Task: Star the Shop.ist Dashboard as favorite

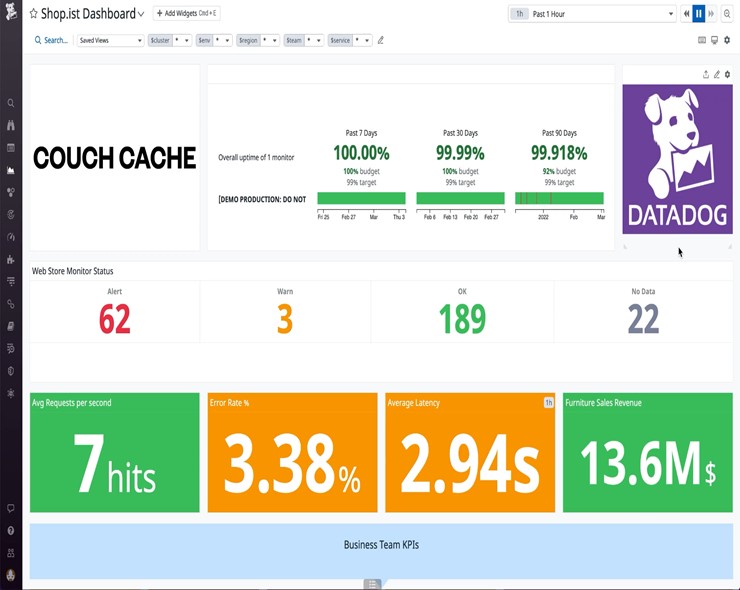Action: click(34, 14)
